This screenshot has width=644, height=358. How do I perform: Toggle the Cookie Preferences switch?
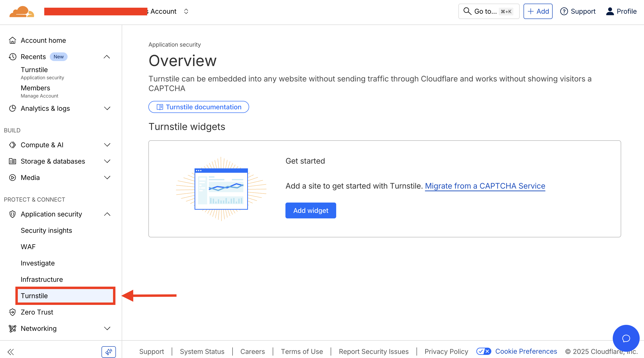coord(483,351)
